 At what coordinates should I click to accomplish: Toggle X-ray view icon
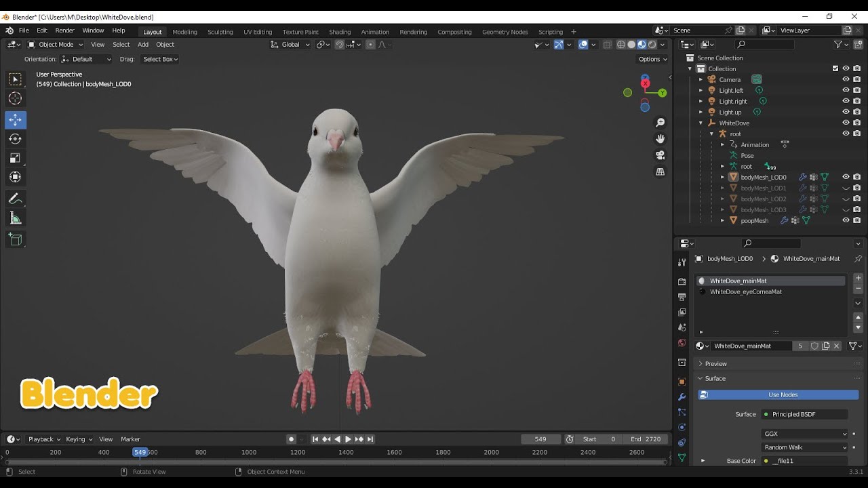[607, 45]
